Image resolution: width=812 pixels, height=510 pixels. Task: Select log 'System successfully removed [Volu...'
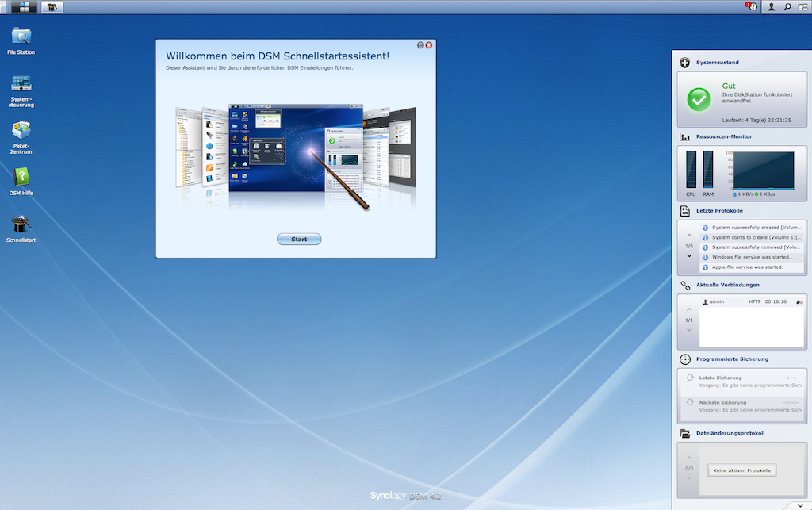click(x=752, y=247)
